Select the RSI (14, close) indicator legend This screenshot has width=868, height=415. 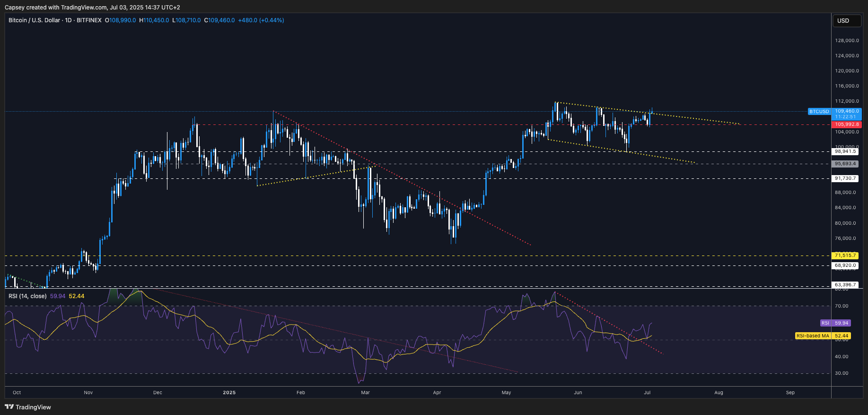pyautogui.click(x=27, y=296)
